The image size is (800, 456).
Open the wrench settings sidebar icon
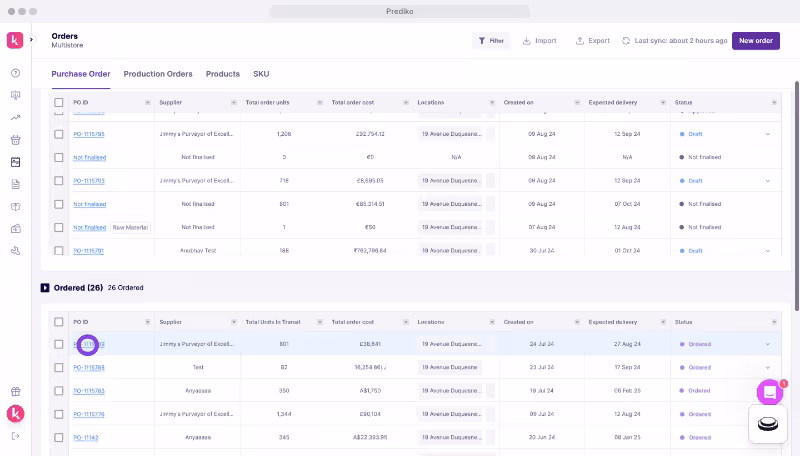(x=15, y=250)
